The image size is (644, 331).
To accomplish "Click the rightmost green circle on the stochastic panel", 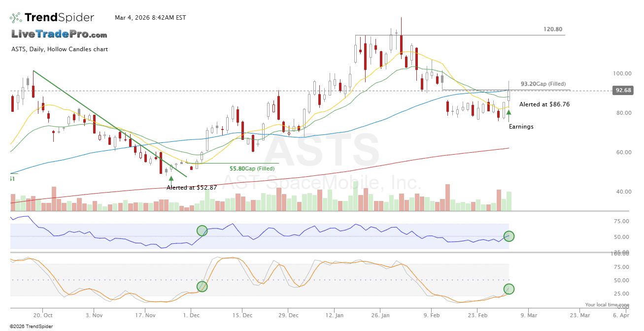I will [509, 289].
